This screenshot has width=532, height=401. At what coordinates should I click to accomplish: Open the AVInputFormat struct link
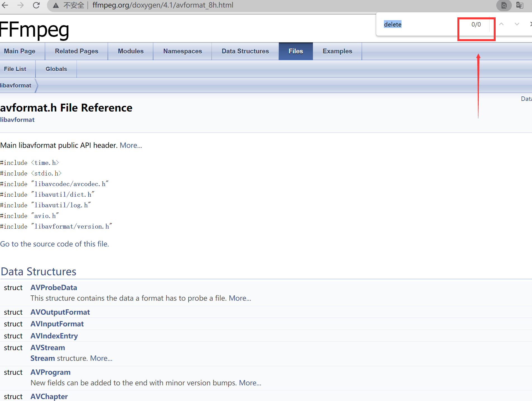point(57,324)
